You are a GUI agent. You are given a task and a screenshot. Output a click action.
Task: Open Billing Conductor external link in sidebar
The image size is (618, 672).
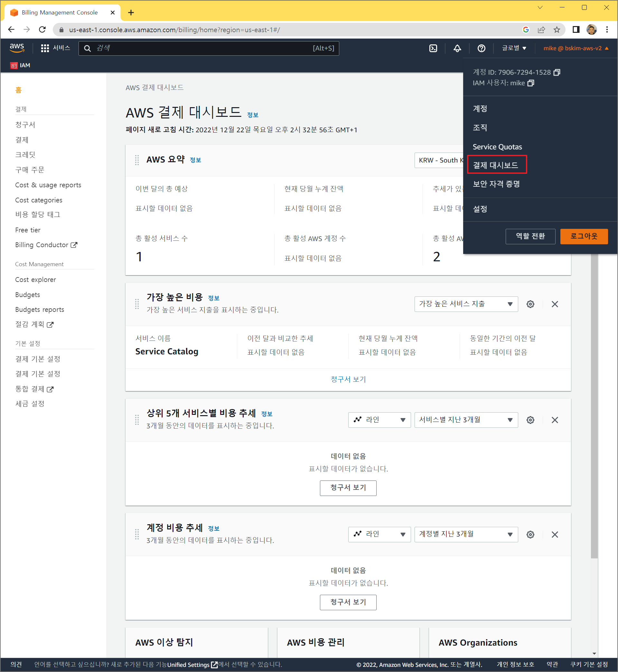coord(46,245)
